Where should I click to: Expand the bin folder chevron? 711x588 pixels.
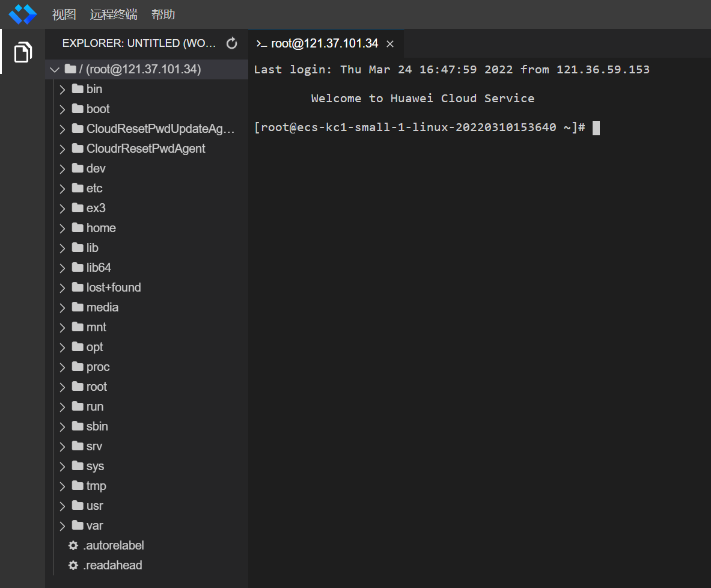pos(62,90)
